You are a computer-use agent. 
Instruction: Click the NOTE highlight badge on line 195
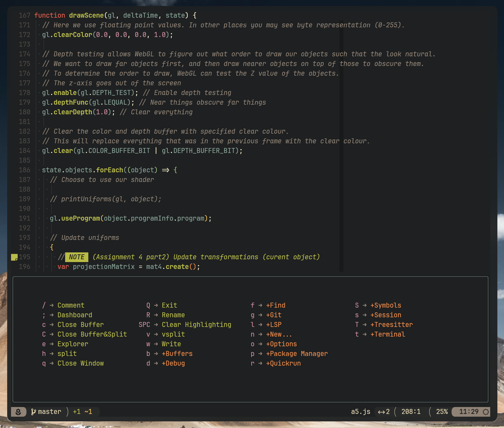click(x=77, y=257)
